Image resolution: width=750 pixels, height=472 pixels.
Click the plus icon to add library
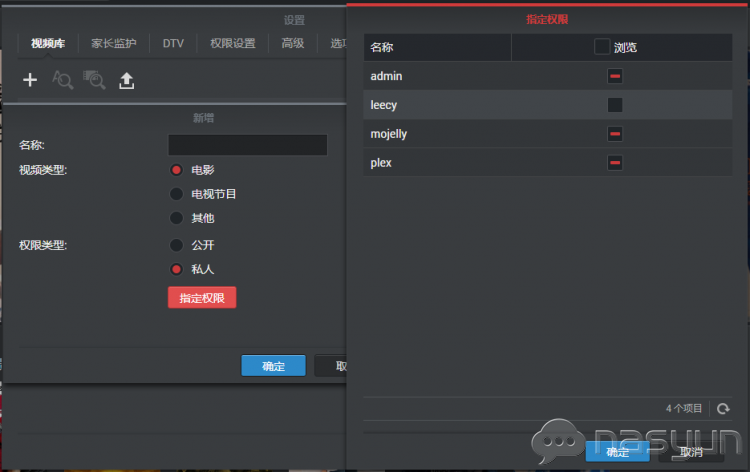coord(30,81)
